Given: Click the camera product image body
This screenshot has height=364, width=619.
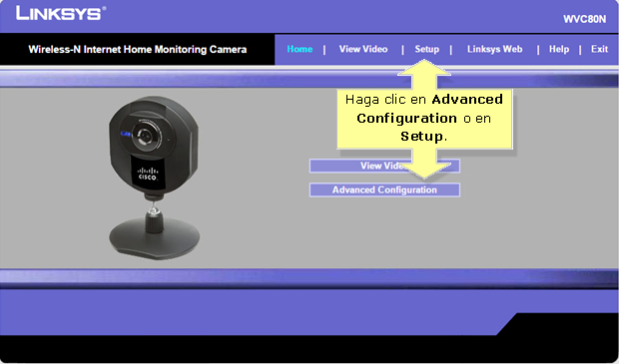Looking at the screenshot, I should pos(154,146).
